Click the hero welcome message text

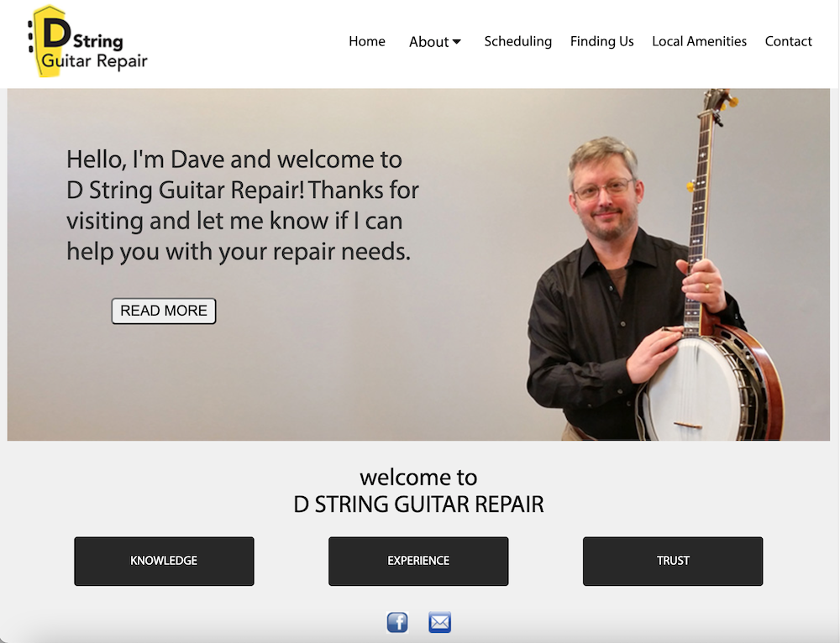point(243,206)
